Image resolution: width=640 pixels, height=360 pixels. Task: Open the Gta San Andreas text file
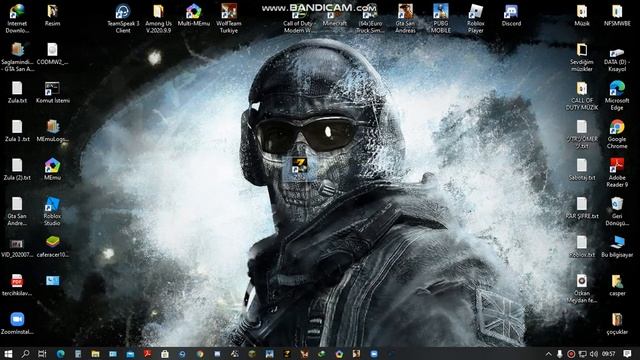pos(17,211)
